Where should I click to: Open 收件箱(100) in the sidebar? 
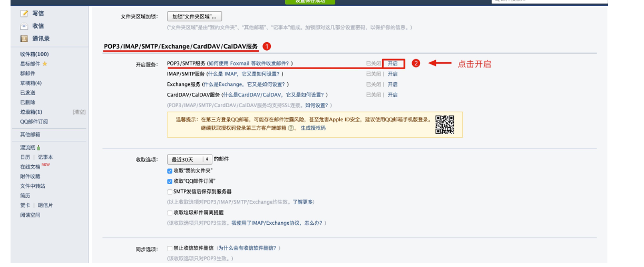click(x=34, y=54)
